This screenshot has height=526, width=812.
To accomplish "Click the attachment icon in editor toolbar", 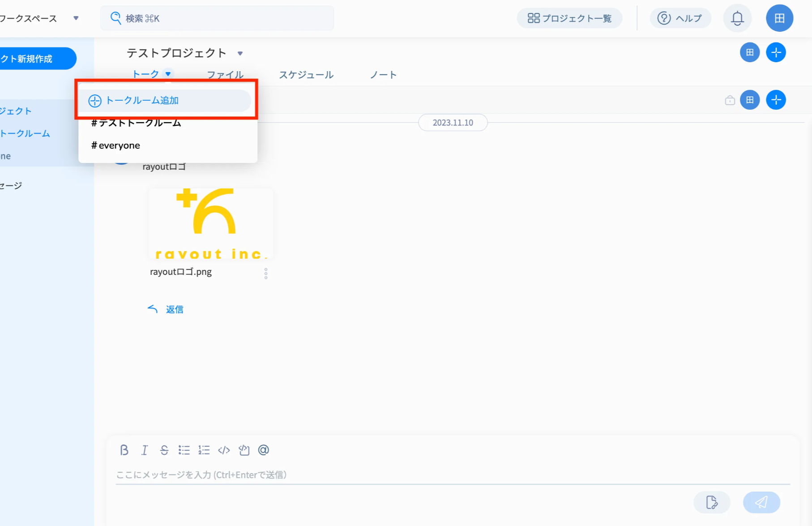I will [x=244, y=450].
